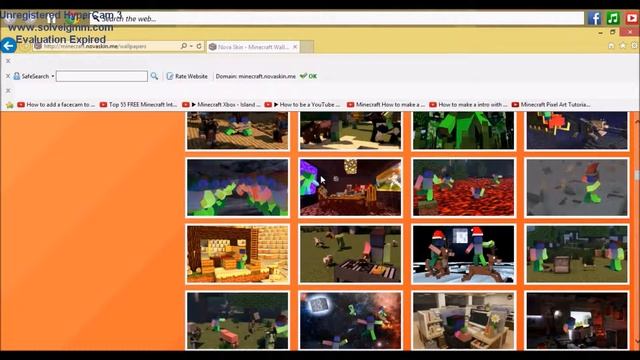This screenshot has height=360, width=640.
Task: Open the Internet Explorer tools gear
Action: [635, 46]
